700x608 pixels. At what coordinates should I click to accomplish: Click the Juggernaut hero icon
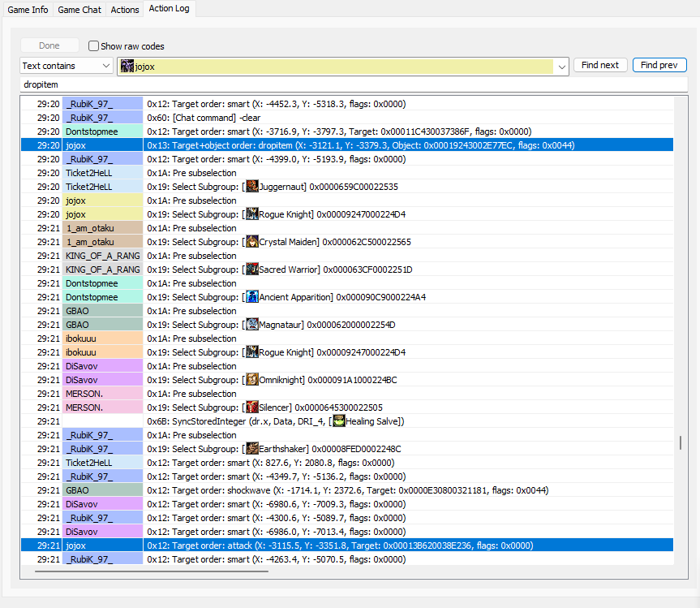pos(252,186)
